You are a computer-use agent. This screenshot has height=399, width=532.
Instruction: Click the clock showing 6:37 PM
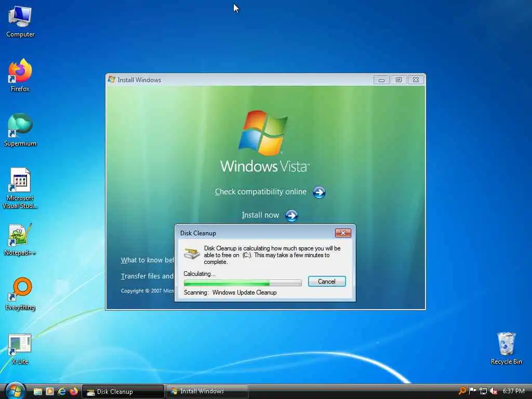[513, 391]
